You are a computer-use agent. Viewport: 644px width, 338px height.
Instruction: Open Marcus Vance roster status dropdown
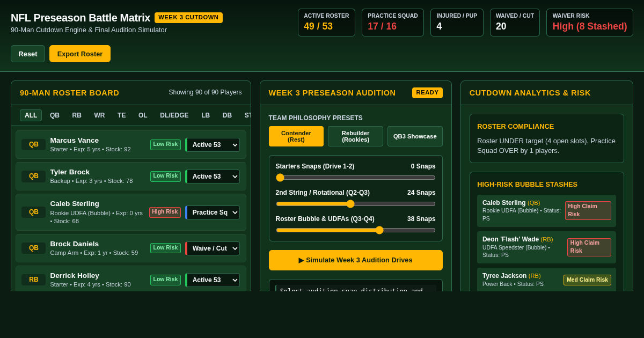click(213, 145)
